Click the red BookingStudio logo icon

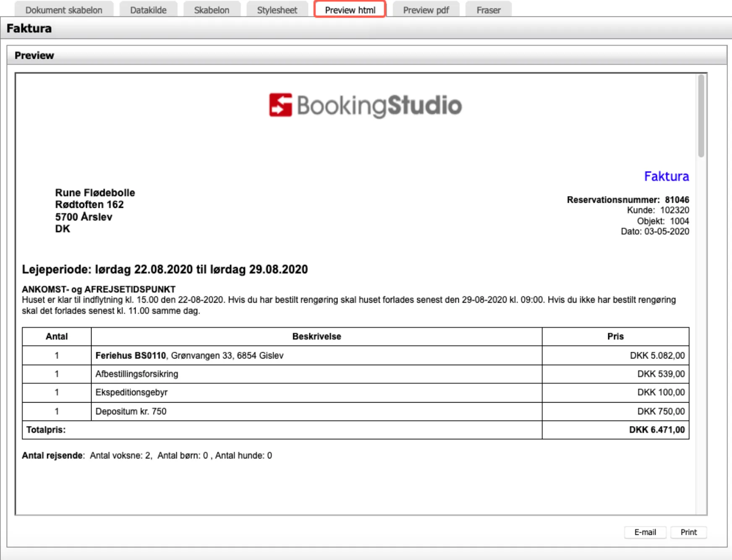pos(280,105)
